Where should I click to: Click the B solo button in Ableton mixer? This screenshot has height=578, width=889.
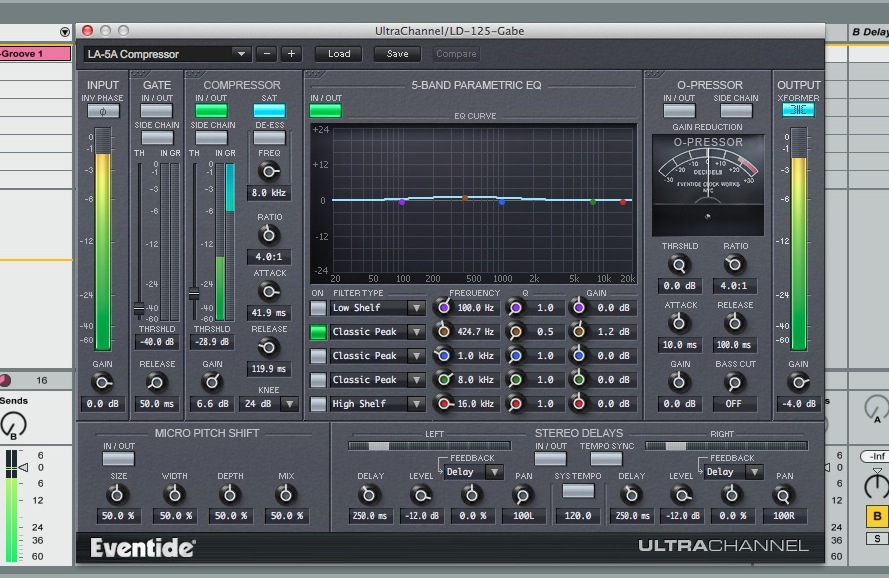click(x=877, y=538)
